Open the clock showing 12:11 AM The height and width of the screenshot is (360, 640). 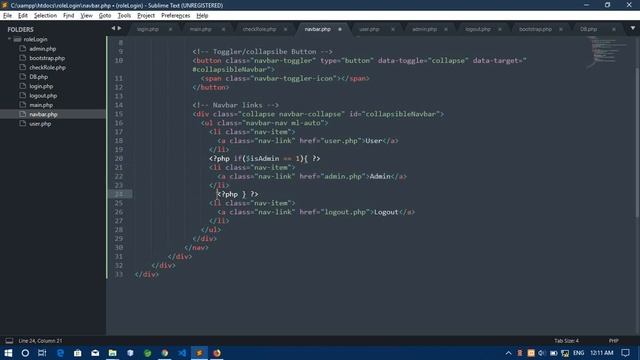(602, 353)
